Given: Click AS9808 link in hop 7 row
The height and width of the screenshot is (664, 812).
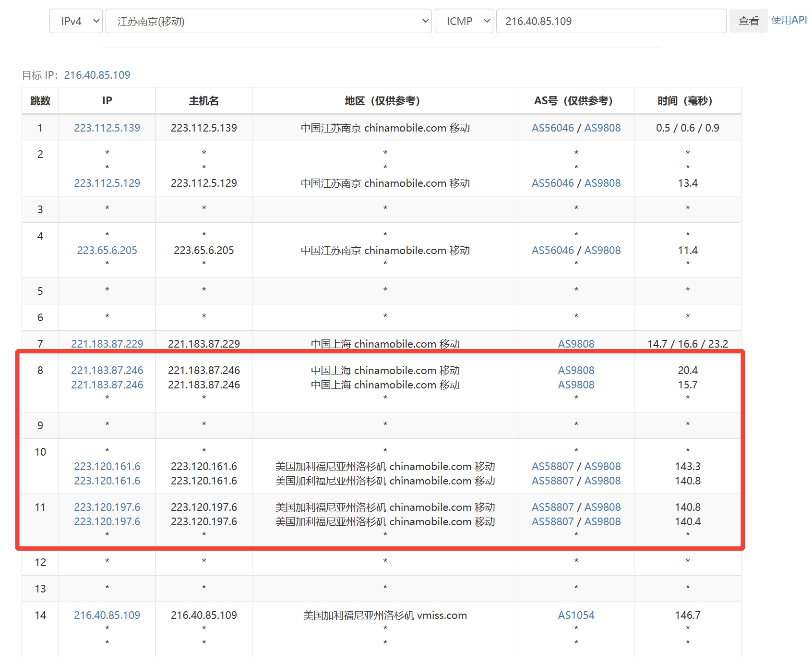Looking at the screenshot, I should 576,344.
